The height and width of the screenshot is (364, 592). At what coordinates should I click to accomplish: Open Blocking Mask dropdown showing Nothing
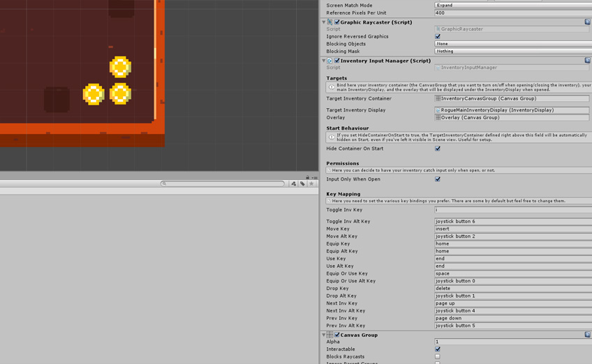pyautogui.click(x=513, y=52)
